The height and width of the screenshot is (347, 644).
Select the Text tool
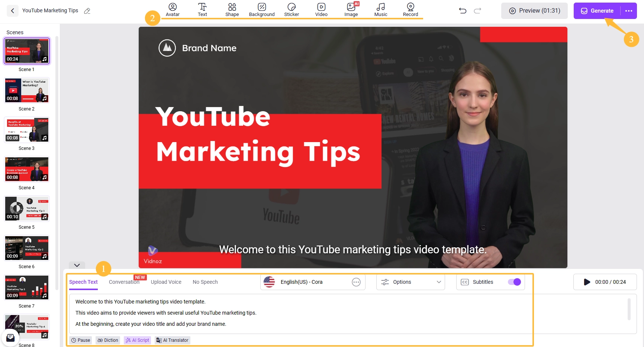click(202, 10)
